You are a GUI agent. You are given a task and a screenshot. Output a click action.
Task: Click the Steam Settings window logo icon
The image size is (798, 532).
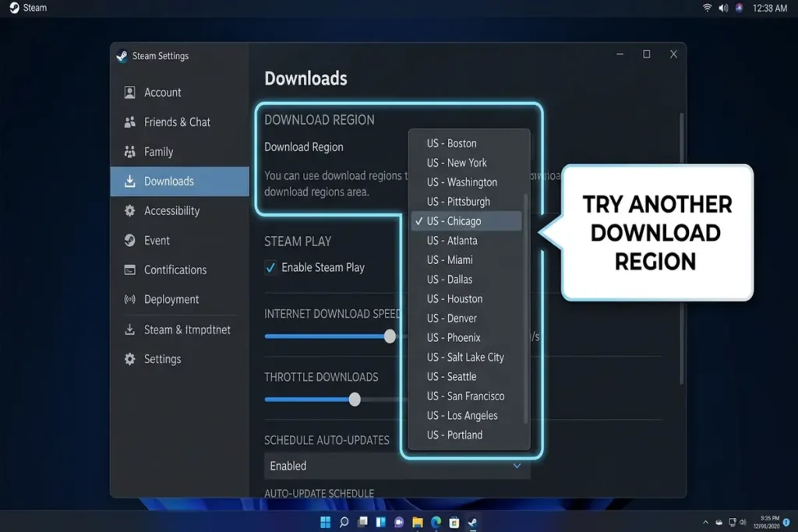click(122, 56)
